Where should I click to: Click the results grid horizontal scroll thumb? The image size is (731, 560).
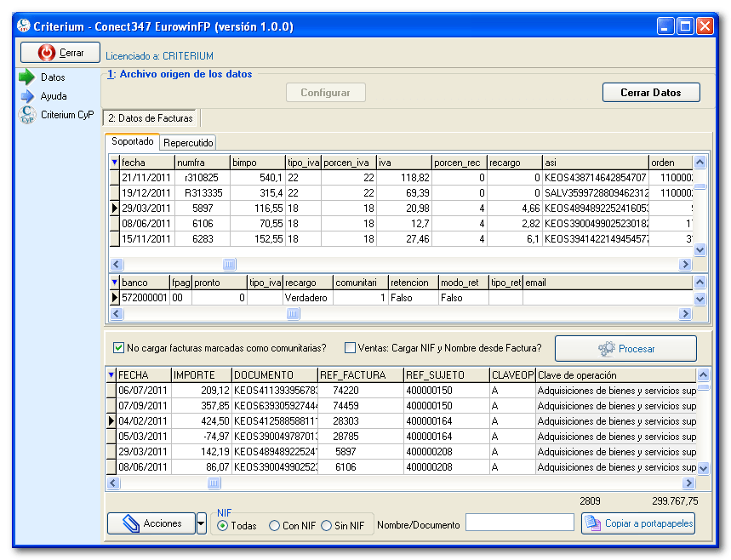[x=214, y=483]
